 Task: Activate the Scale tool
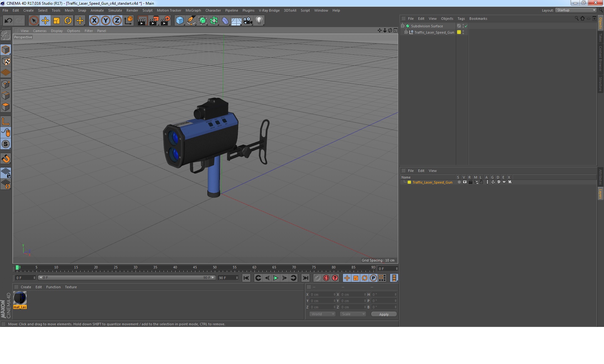coord(57,21)
